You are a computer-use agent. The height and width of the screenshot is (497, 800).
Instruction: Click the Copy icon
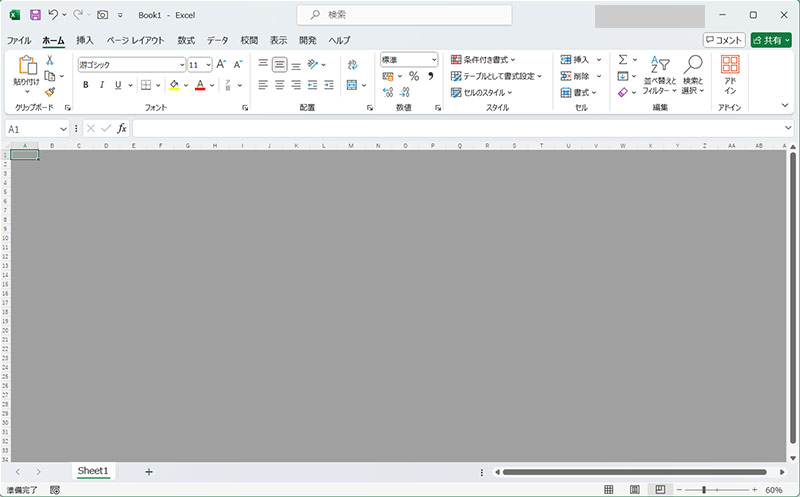tap(50, 76)
